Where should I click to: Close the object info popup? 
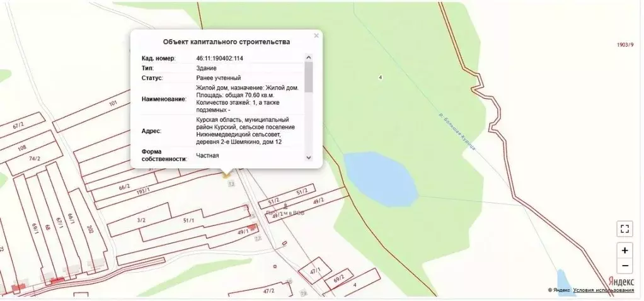[316, 36]
